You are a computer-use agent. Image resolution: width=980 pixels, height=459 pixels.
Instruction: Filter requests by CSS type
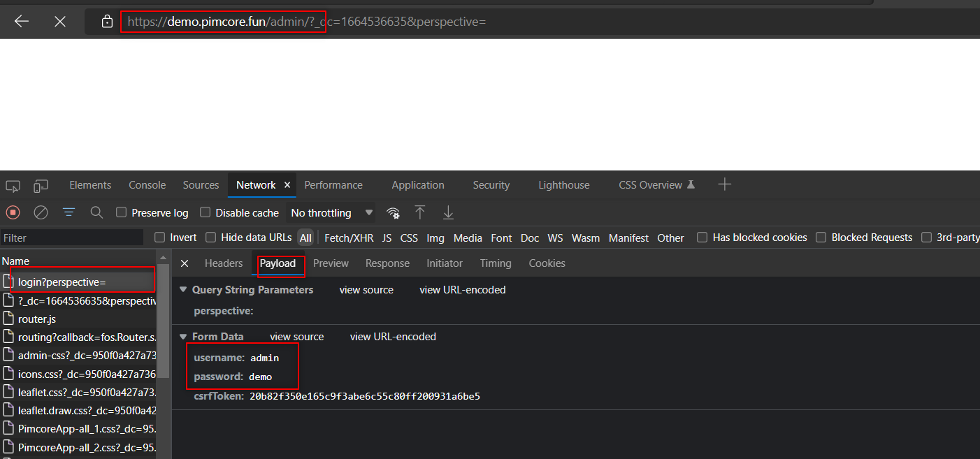pyautogui.click(x=409, y=238)
